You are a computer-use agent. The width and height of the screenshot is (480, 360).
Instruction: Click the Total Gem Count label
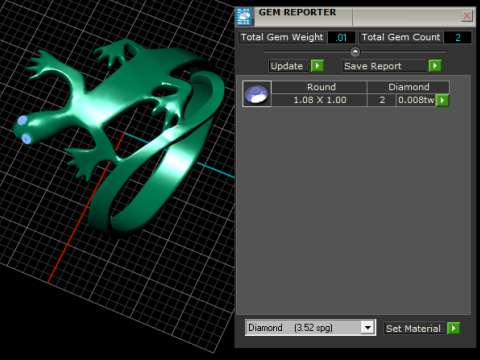pos(401,37)
